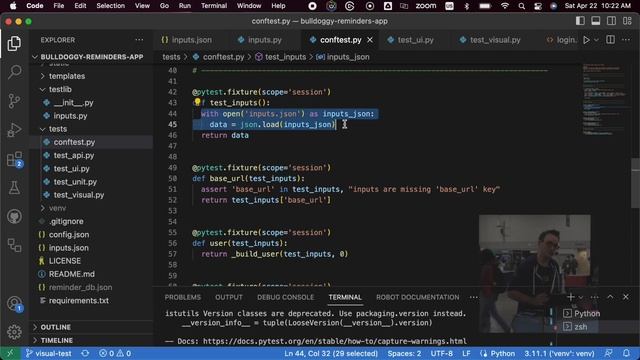Open requirements.txt in explorer
Viewport: 640px width, 360px height.
click(79, 301)
